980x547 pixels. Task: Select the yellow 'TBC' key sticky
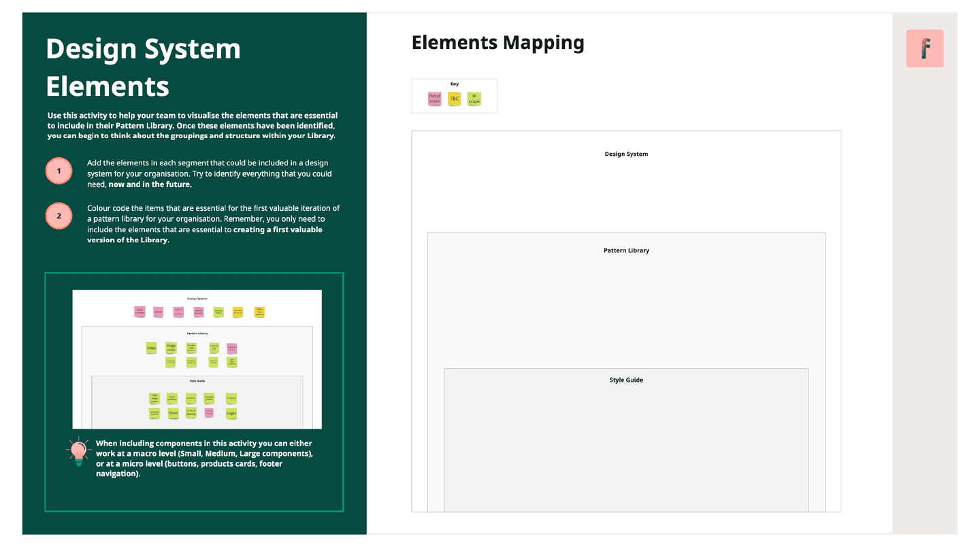pos(454,99)
